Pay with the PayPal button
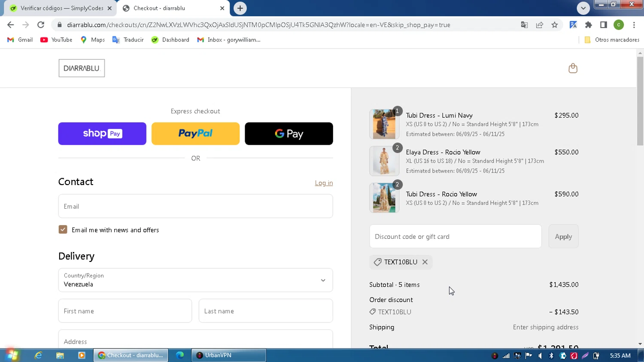The width and height of the screenshot is (644, 362). (x=195, y=134)
